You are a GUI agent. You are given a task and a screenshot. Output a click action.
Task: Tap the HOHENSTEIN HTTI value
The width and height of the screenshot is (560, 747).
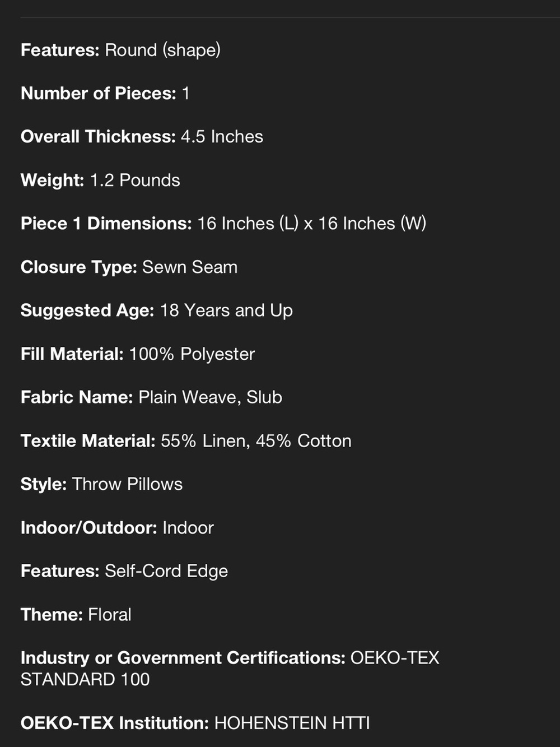coord(292,723)
